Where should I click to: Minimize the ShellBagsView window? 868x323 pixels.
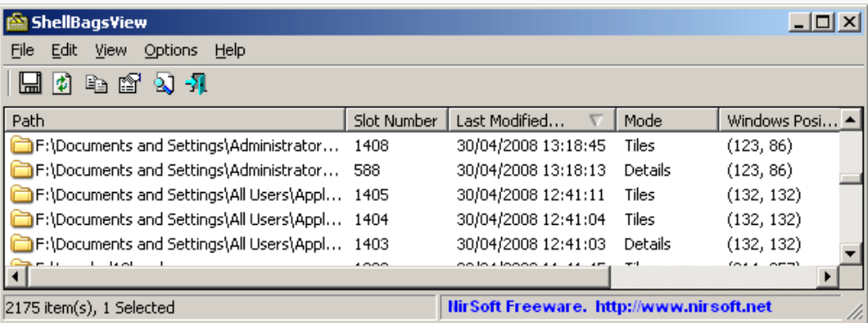[799, 22]
